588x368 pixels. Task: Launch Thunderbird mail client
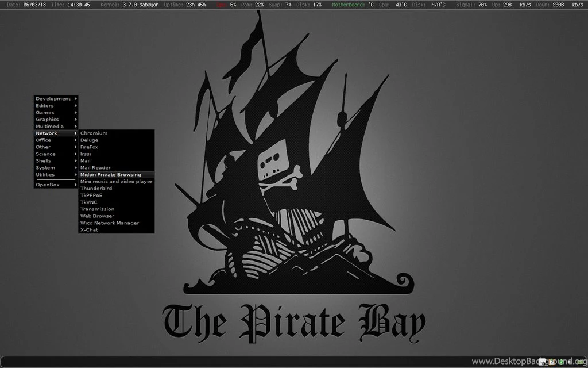tap(96, 188)
